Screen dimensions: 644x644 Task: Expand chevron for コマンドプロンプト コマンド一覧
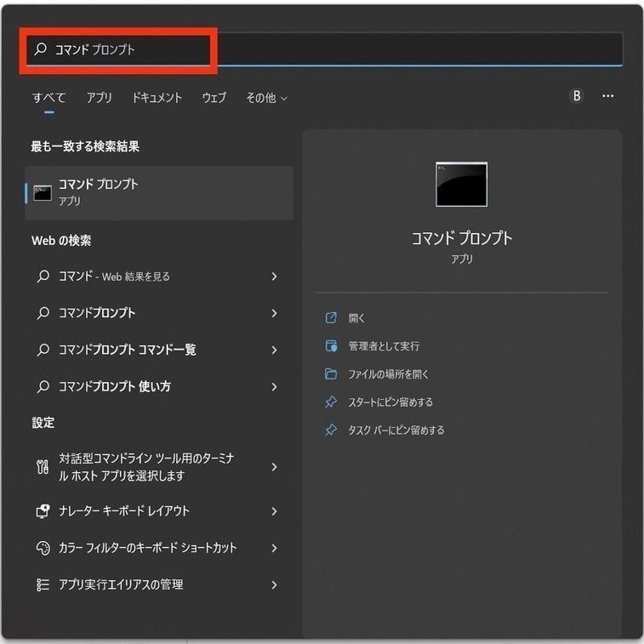click(274, 350)
